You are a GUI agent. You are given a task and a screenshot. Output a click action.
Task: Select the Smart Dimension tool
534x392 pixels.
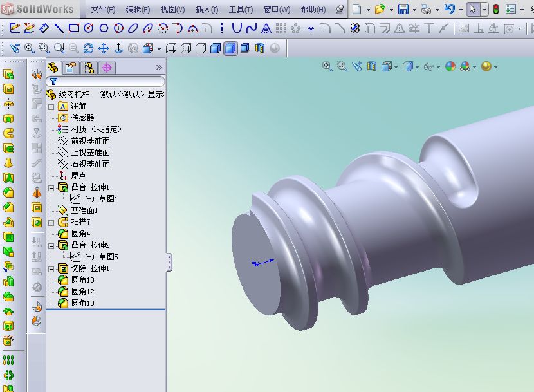tap(44, 28)
